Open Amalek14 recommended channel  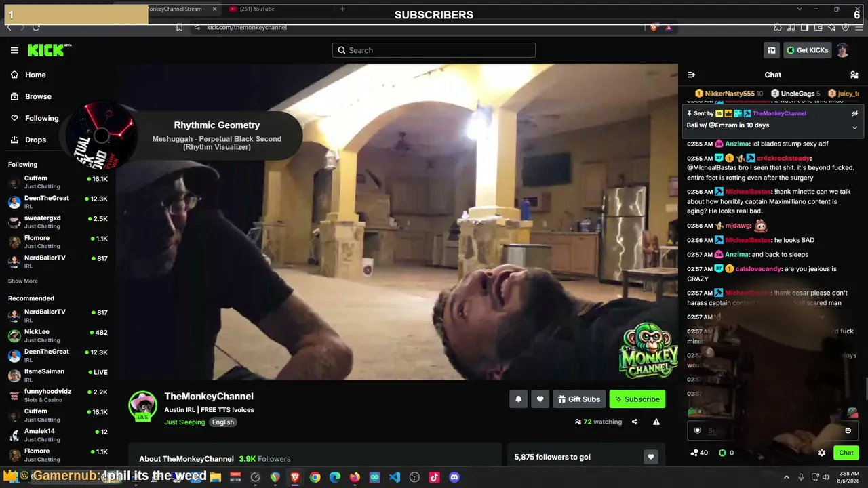pyautogui.click(x=58, y=435)
